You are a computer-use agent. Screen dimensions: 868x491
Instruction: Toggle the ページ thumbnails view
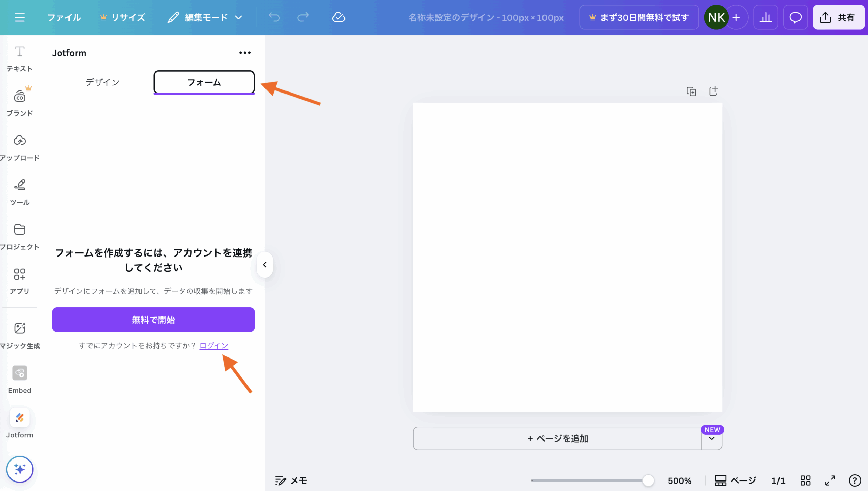click(x=735, y=480)
